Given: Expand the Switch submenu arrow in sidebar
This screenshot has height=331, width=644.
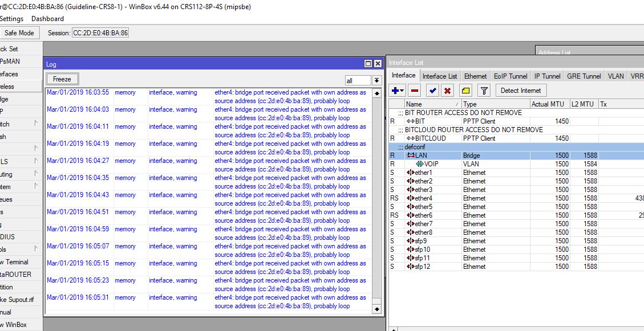Looking at the screenshot, I should coord(36,124).
